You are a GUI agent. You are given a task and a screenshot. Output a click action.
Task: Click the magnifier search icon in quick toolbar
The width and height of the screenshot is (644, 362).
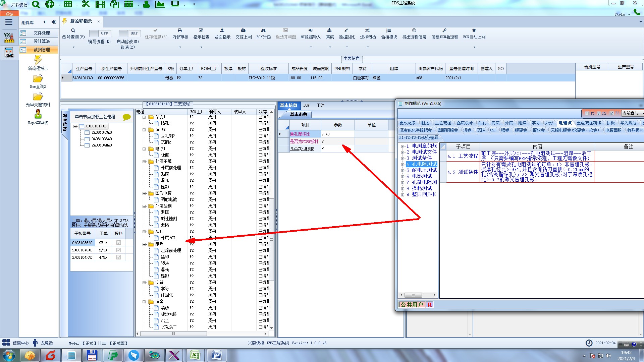(36, 4)
